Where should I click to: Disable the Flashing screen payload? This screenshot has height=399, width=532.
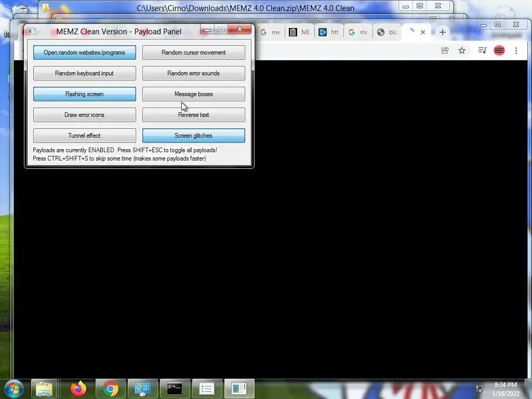85,94
